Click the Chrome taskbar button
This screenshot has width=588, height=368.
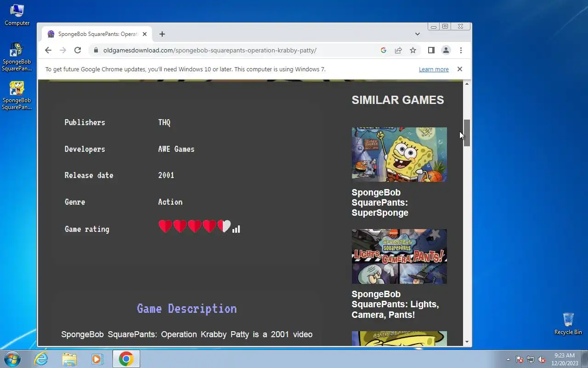pyautogui.click(x=126, y=359)
